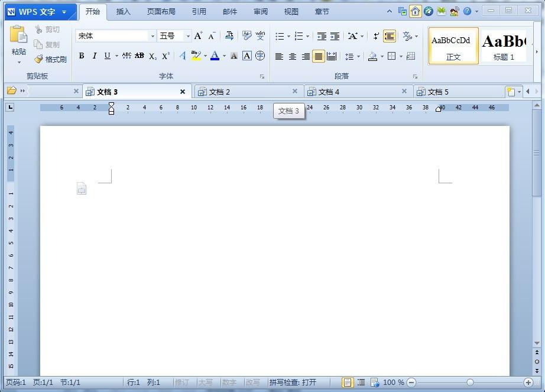Screen dimensions: 545x392
Task: Apply strikethrough formatting to text
Action: (x=140, y=56)
